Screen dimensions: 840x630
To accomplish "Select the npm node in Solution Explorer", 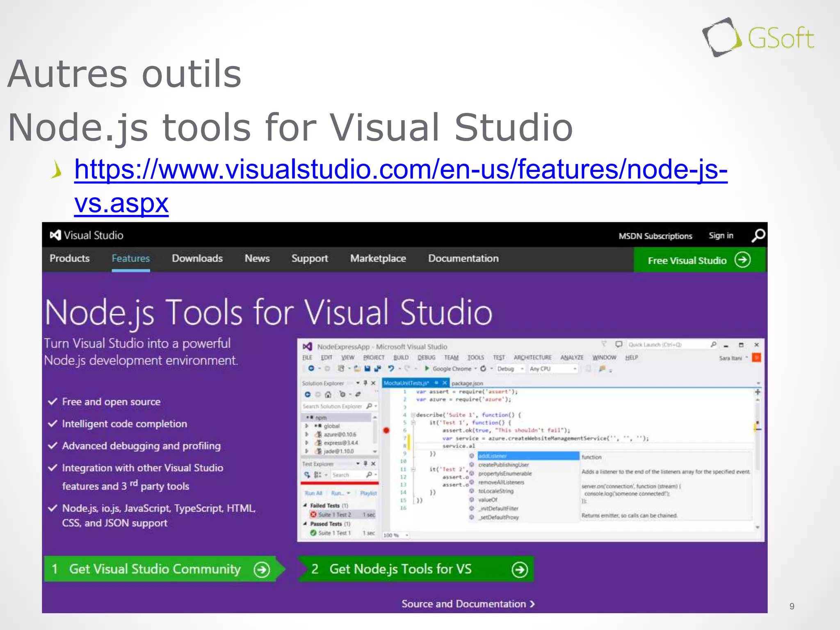I will click(336, 418).
